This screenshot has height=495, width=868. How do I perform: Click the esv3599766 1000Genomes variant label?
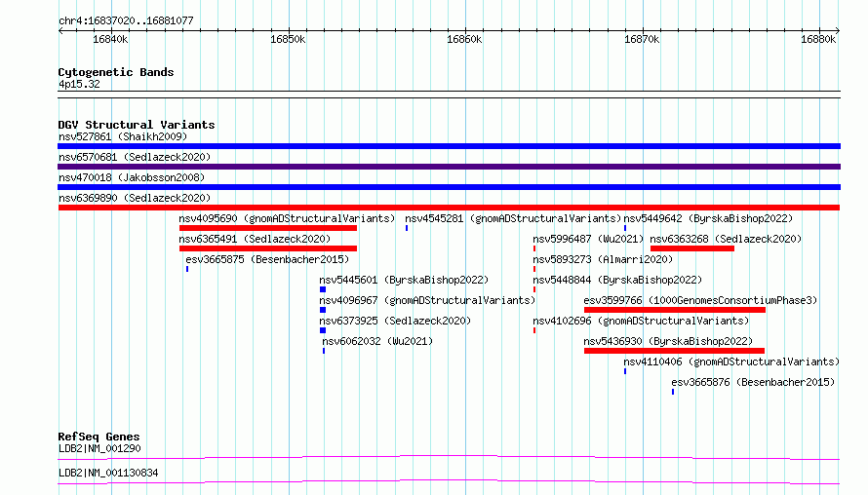coord(700,300)
